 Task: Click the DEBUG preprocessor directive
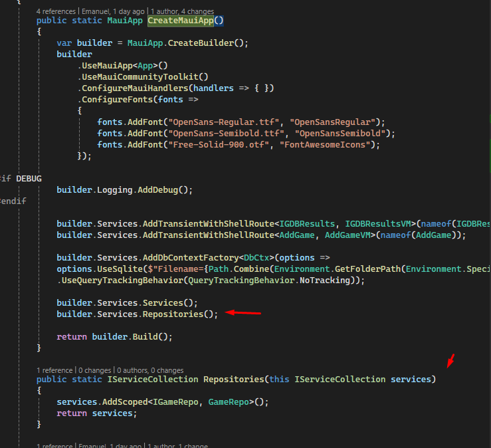(x=29, y=179)
